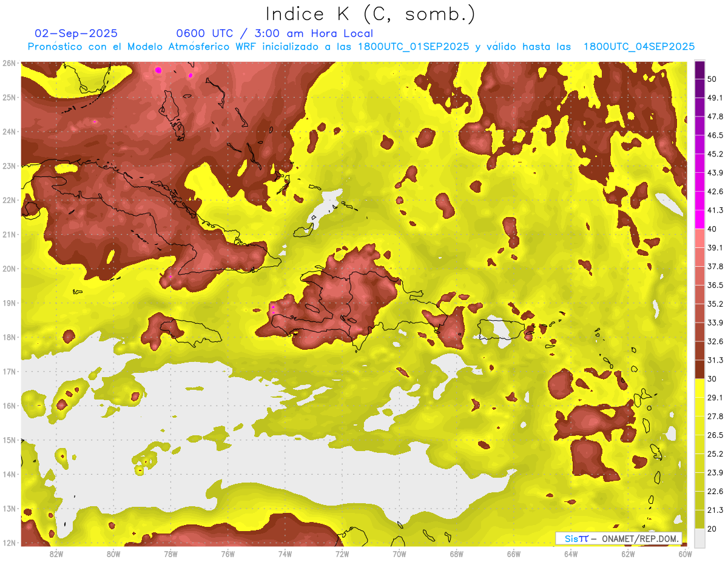Click the latitude label '26N'
The width and height of the screenshot is (728, 562).
pos(9,63)
